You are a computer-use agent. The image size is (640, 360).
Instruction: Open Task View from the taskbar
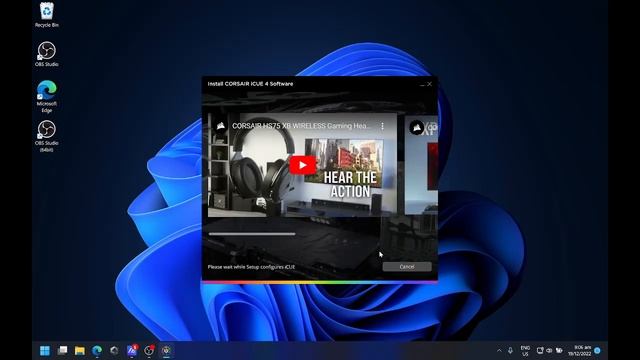tap(62, 351)
